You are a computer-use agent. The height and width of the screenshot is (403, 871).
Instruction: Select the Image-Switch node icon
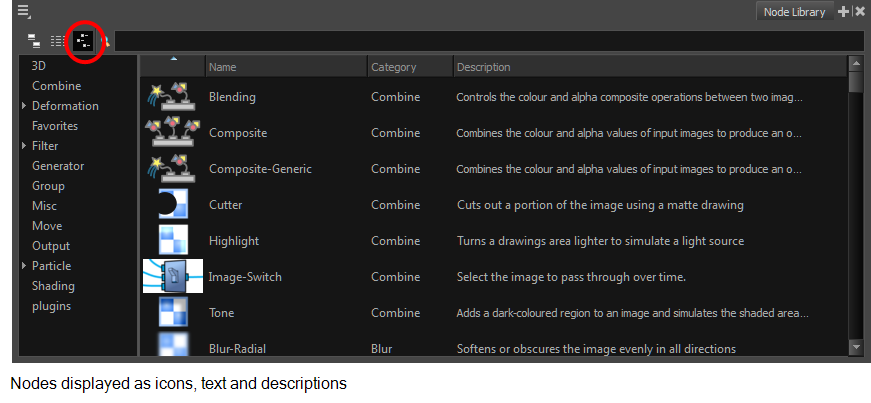pos(173,276)
